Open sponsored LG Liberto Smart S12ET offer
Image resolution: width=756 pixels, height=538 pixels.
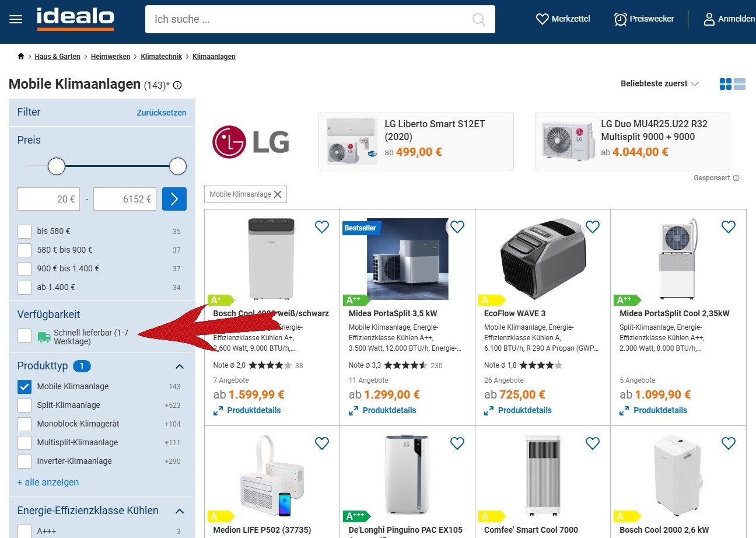pos(416,142)
